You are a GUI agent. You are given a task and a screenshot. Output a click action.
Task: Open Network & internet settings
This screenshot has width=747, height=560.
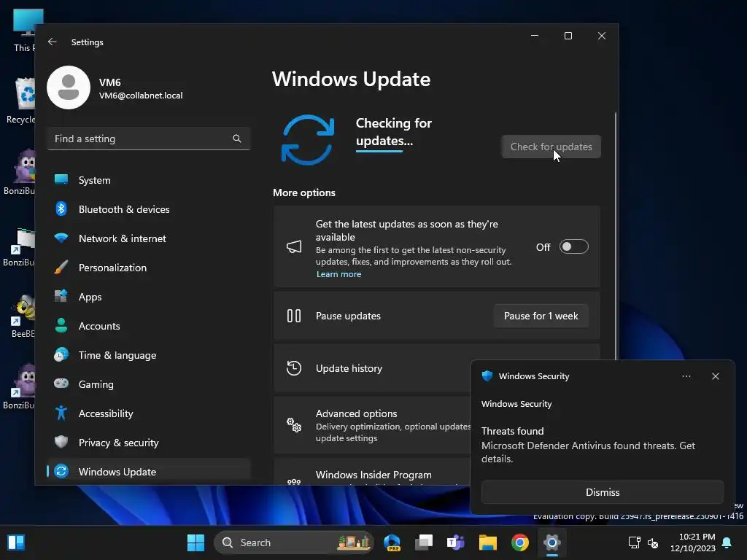pyautogui.click(x=149, y=238)
